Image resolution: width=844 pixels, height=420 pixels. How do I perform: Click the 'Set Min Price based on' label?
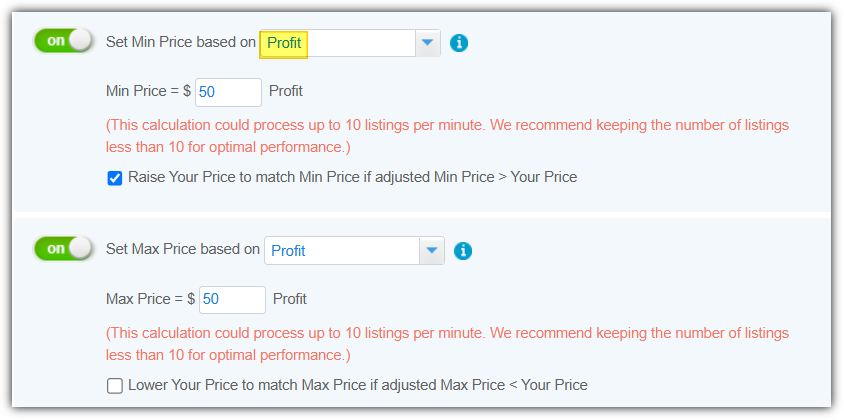[x=181, y=43]
